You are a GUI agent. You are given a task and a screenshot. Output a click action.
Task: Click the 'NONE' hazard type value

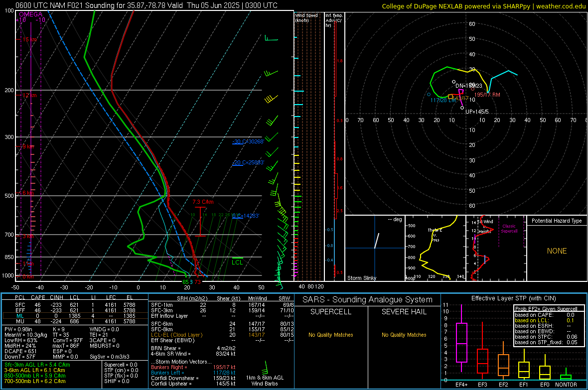557,251
